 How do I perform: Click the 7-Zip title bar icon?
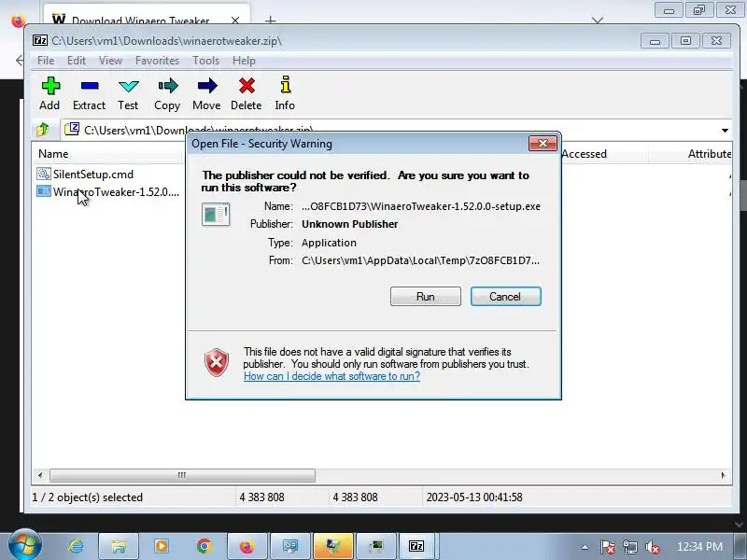tap(40, 40)
